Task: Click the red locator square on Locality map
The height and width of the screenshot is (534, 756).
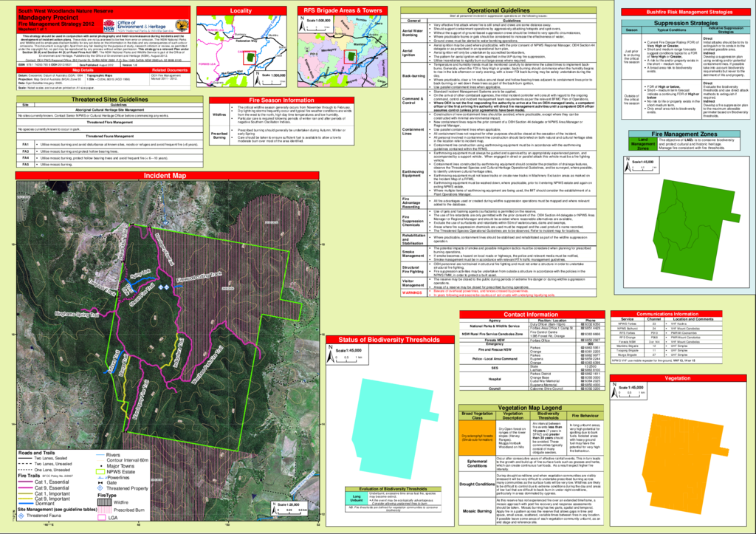Action: coord(250,58)
